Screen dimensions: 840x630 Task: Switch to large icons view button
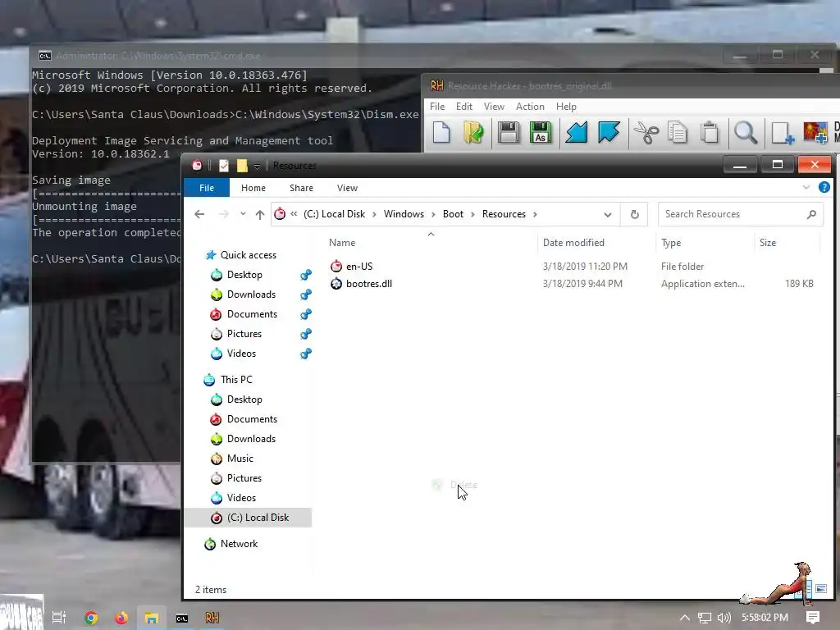tap(820, 589)
